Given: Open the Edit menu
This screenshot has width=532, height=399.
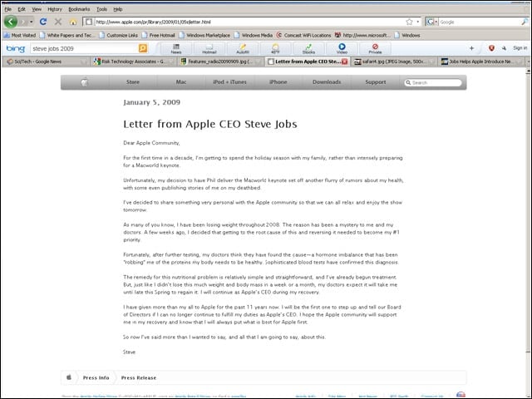Looking at the screenshot, I should 22,9.
